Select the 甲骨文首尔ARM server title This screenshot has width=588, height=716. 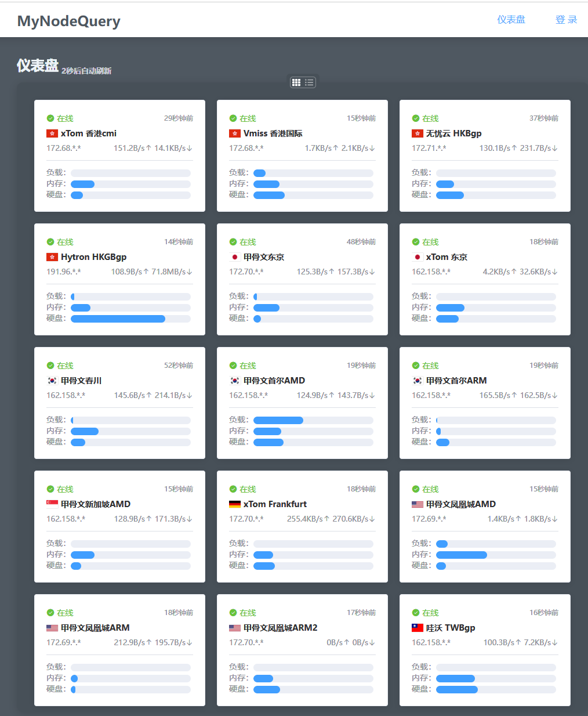click(456, 381)
